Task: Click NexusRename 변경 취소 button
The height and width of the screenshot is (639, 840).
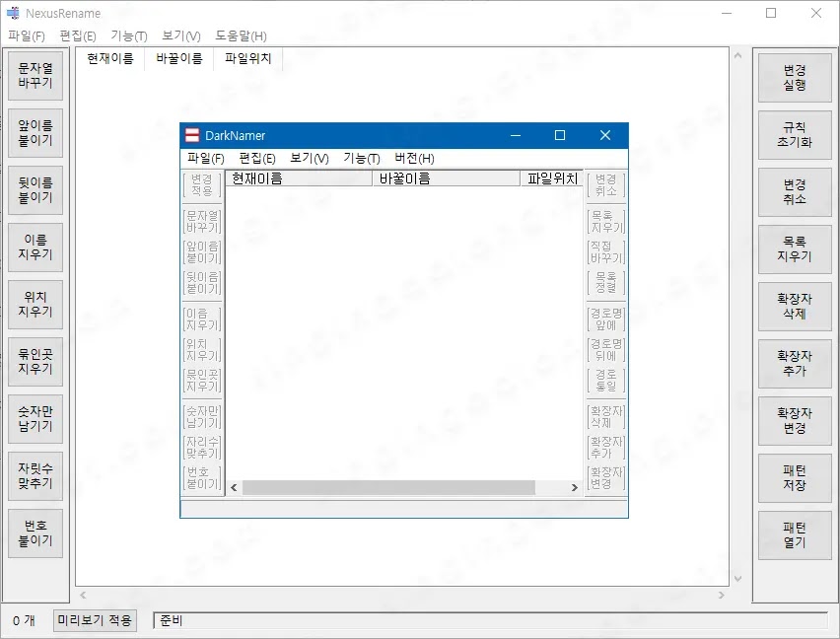Action: 795,192
